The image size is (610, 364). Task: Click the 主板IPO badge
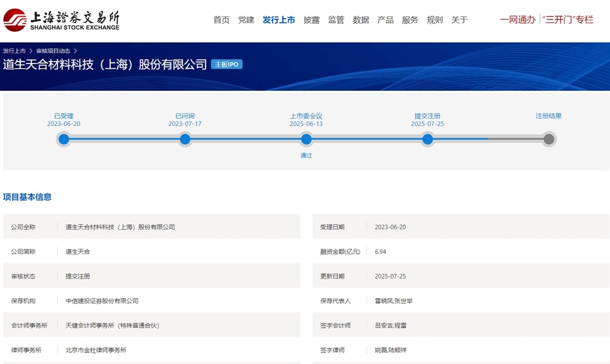pyautogui.click(x=227, y=65)
